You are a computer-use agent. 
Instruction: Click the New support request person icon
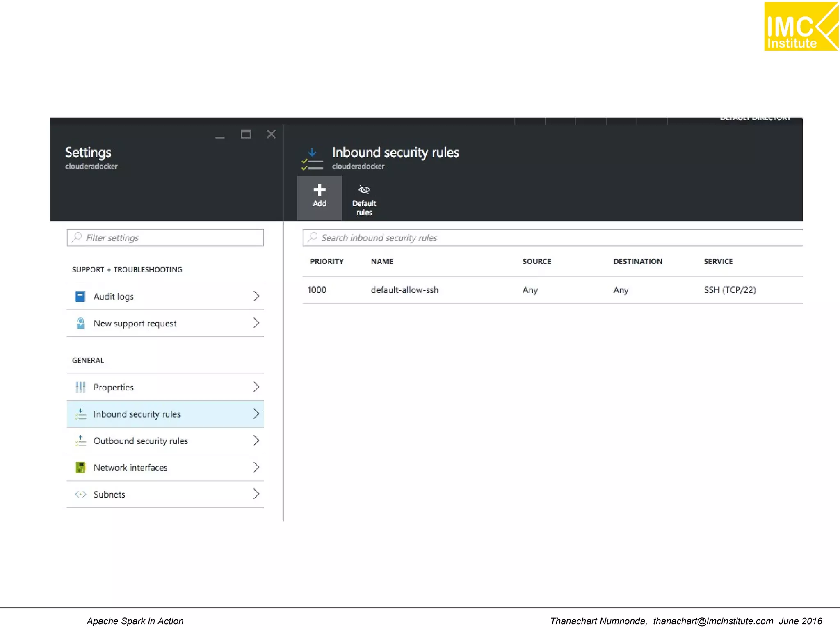coord(80,323)
